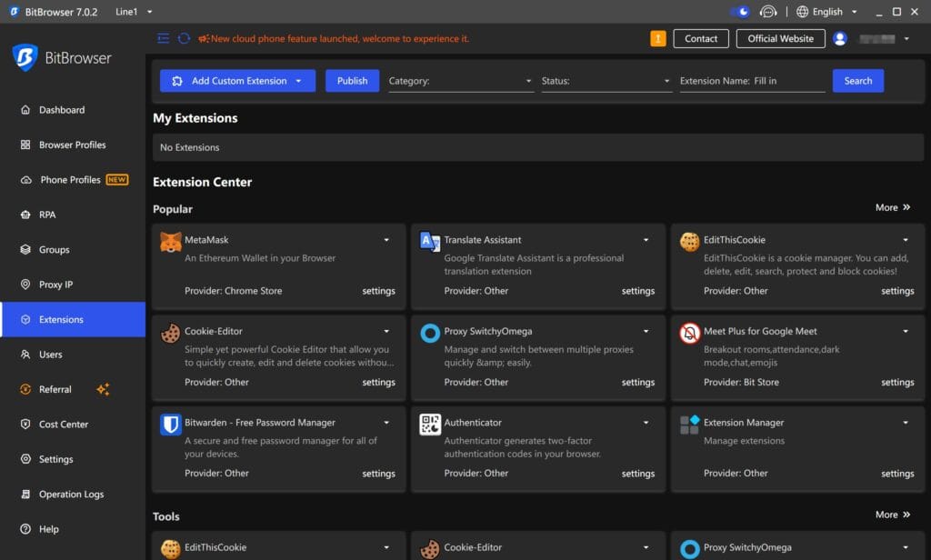Viewport: 931px width, 560px height.
Task: Click the EditThisCookie icon under Tools
Action: (170, 549)
